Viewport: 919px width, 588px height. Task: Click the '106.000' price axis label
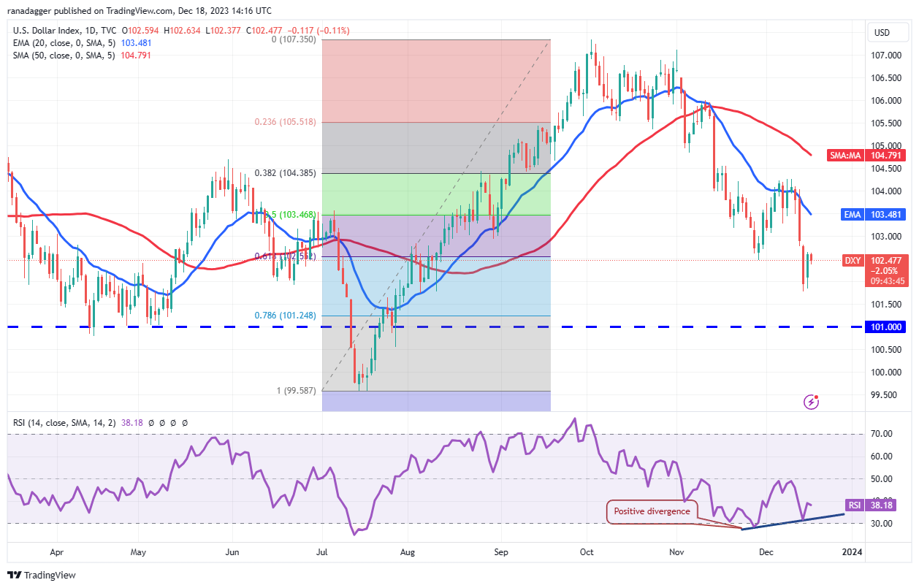pyautogui.click(x=888, y=101)
